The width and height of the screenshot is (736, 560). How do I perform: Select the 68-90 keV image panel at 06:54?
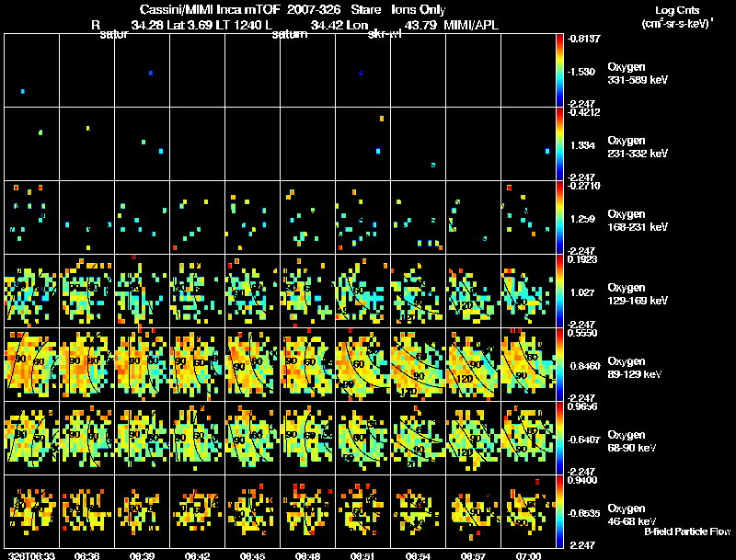coord(419,438)
